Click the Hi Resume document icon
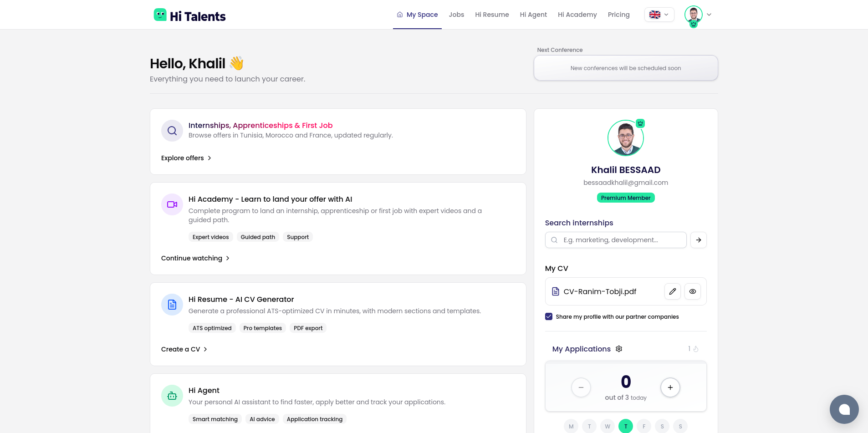This screenshot has width=868, height=433. (x=172, y=305)
